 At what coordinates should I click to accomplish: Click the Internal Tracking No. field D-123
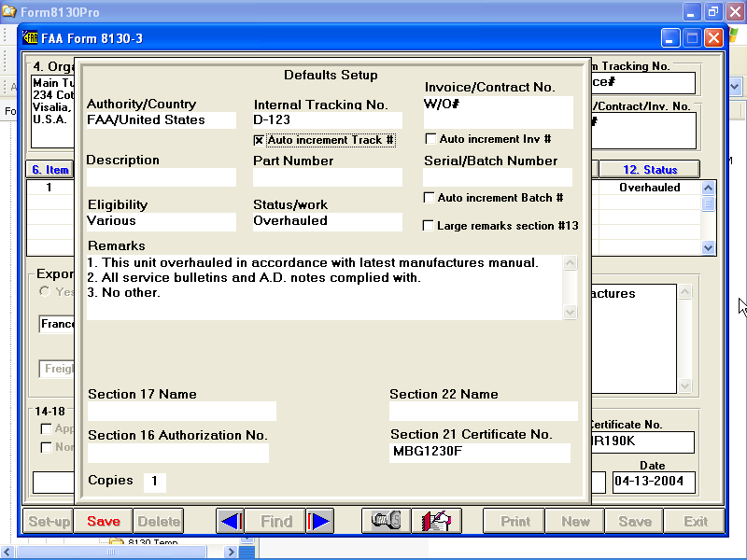pyautogui.click(x=327, y=120)
